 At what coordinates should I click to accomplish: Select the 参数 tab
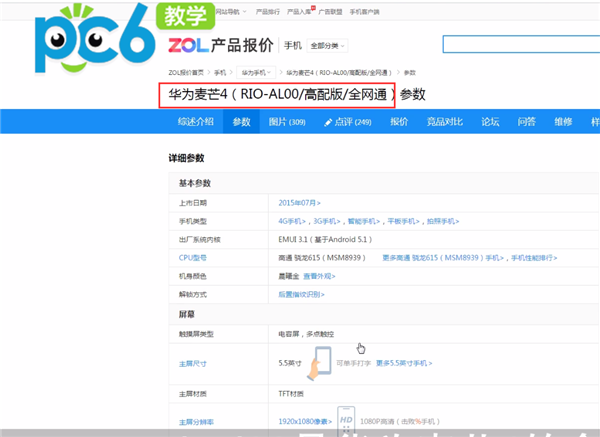[x=241, y=122]
